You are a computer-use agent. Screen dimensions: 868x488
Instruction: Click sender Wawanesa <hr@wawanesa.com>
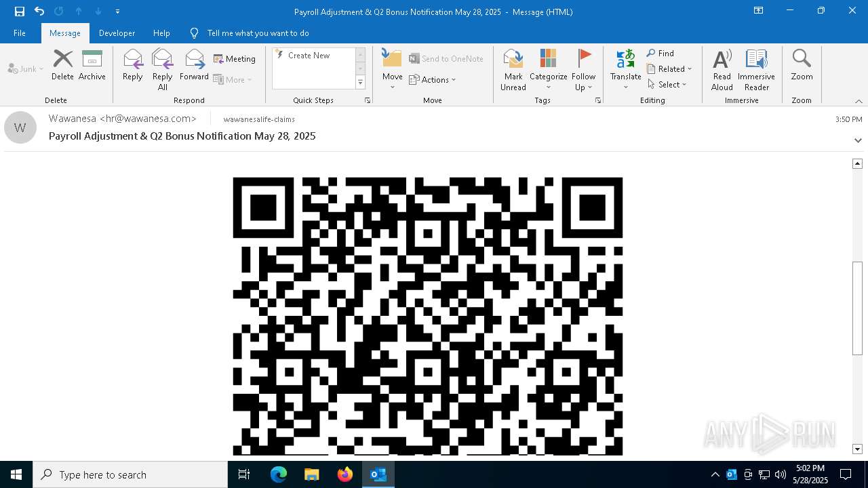coord(123,119)
